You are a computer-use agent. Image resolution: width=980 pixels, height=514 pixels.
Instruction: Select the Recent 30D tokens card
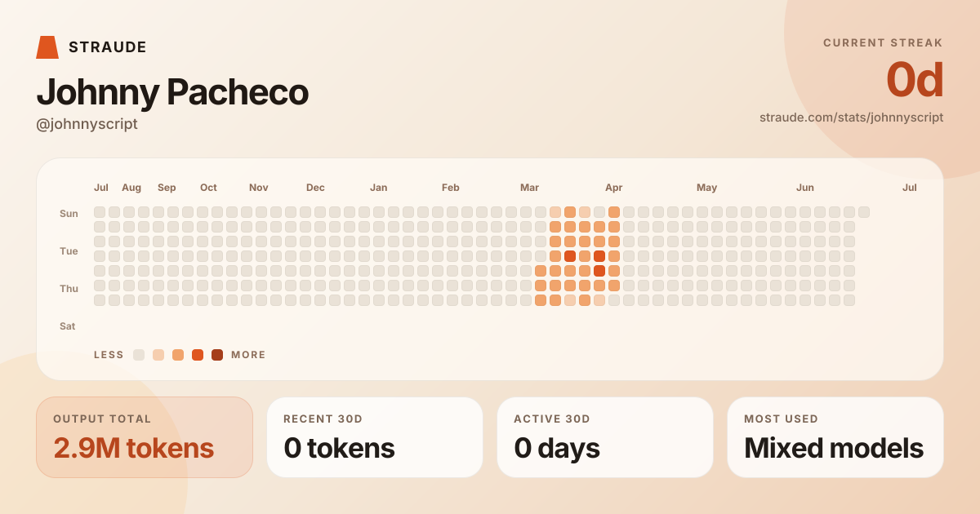[375, 437]
